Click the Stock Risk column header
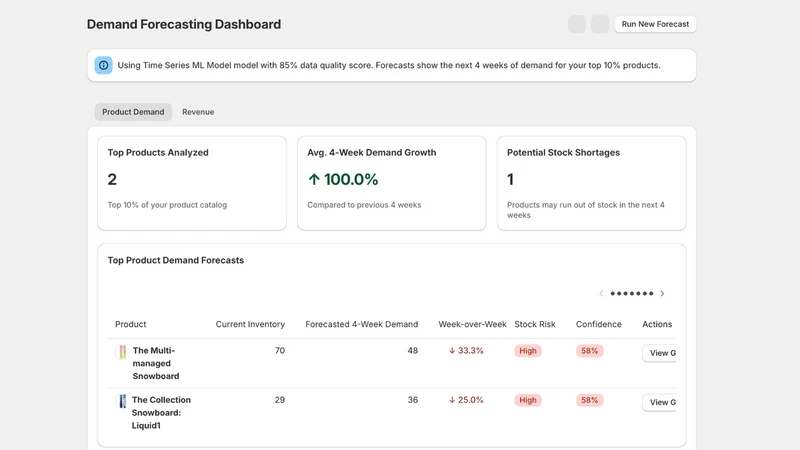The image size is (800, 450). (x=535, y=324)
